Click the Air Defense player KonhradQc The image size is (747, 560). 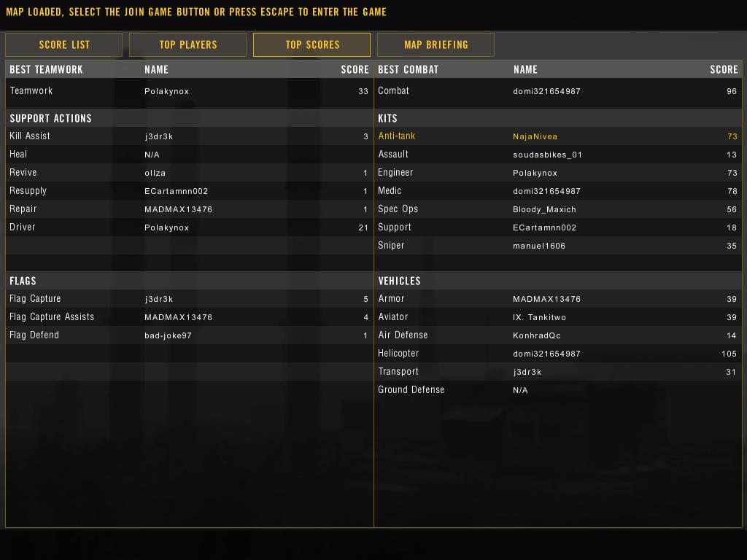coord(537,335)
